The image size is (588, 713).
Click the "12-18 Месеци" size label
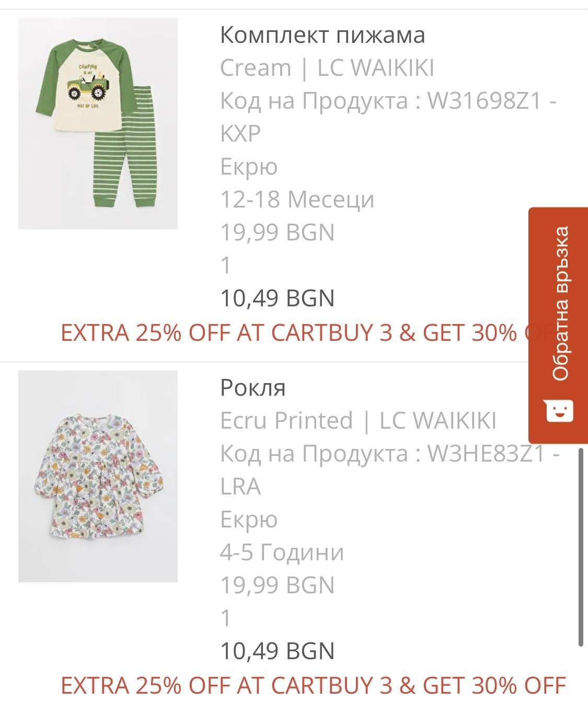pos(297,200)
